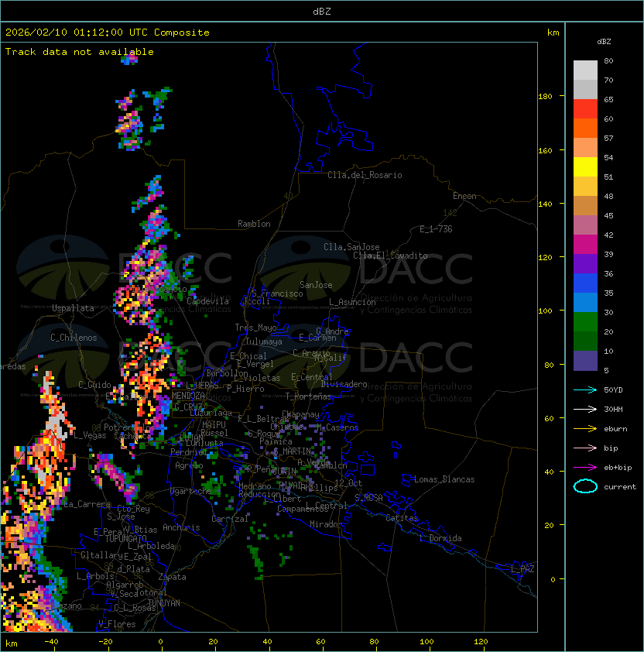This screenshot has width=644, height=652.
Task: Select the gray 65–70 dBZ swatch
Action: point(585,89)
